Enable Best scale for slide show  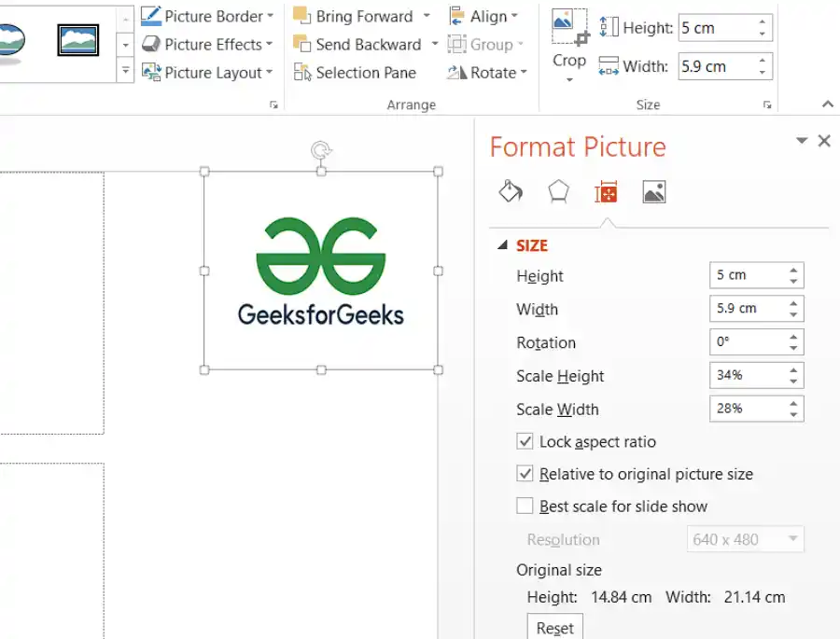coord(525,506)
